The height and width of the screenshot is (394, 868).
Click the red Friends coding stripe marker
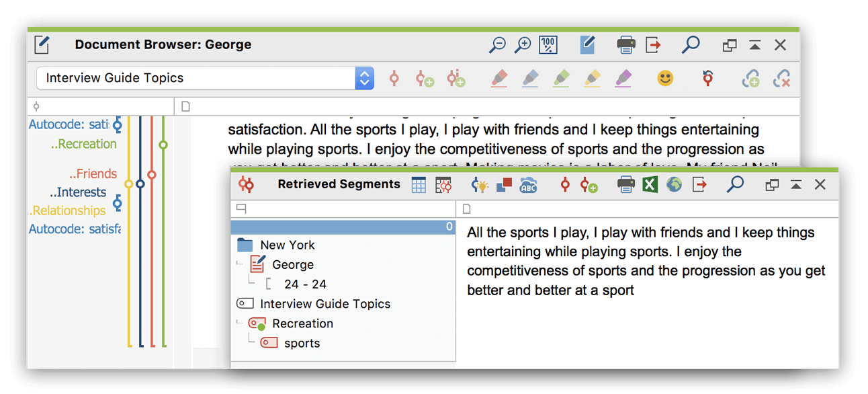pyautogui.click(x=152, y=175)
